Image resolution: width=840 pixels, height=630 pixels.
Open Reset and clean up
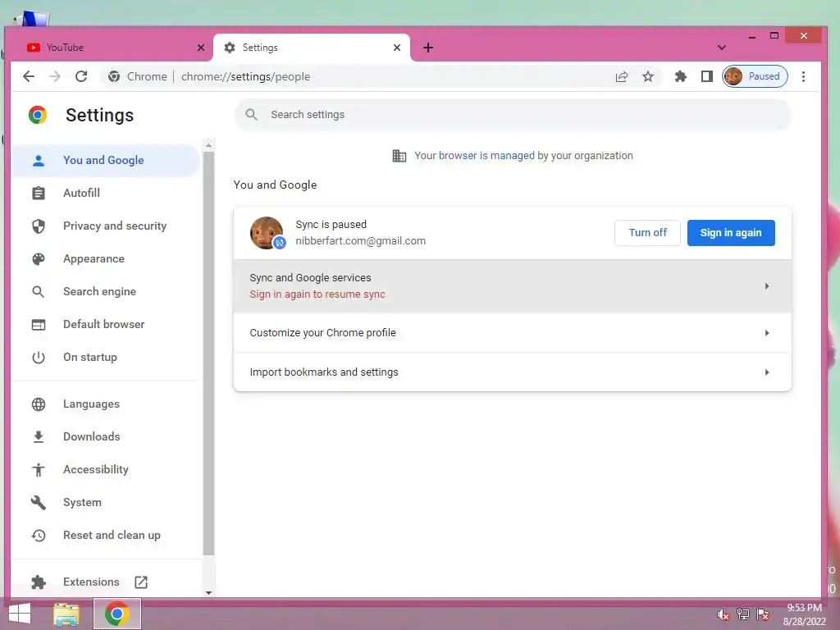tap(106, 535)
